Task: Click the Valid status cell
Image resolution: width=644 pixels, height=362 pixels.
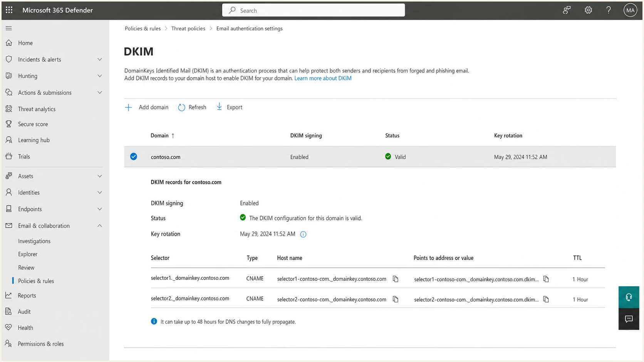Action: click(396, 157)
